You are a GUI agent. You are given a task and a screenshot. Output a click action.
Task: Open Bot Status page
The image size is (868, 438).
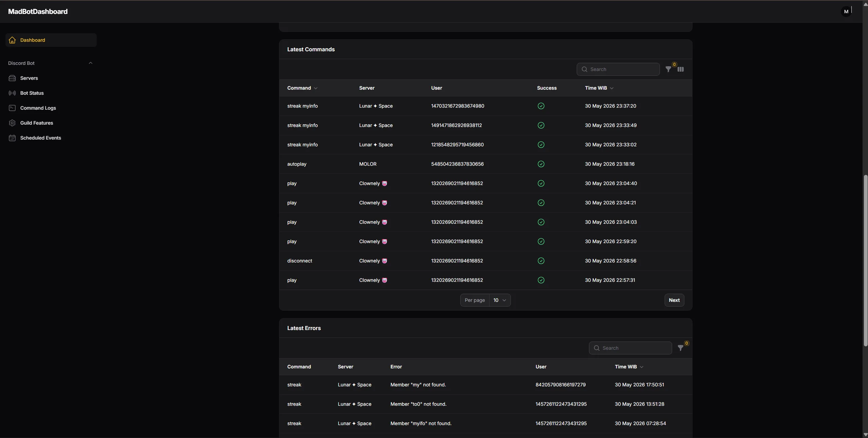tap(51, 93)
